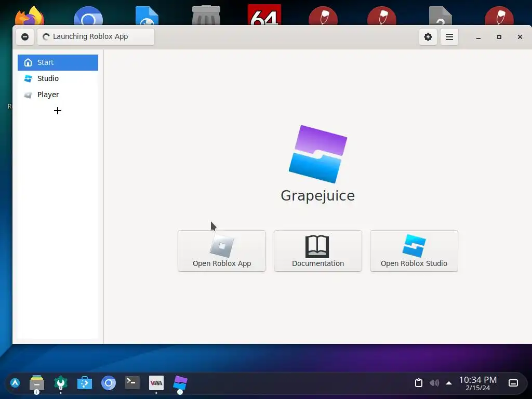Click the file drawer icon in the taskbar
The width and height of the screenshot is (532, 399).
(37, 384)
